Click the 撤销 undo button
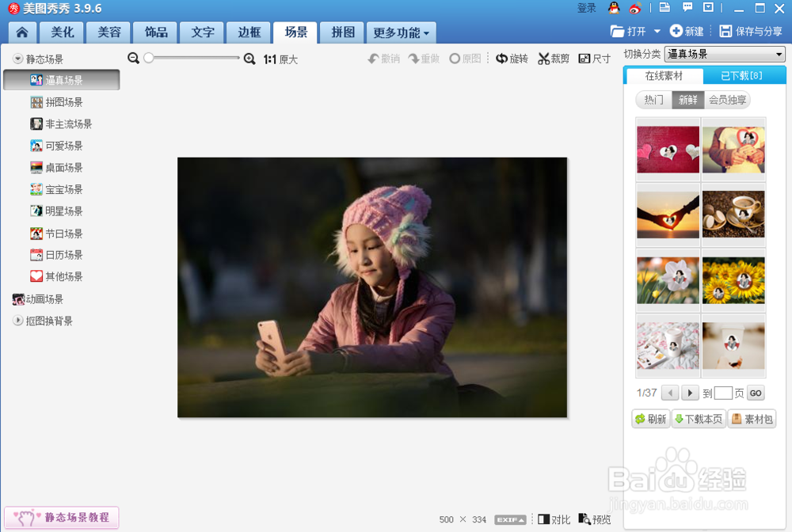Image resolution: width=792 pixels, height=532 pixels. pos(384,59)
